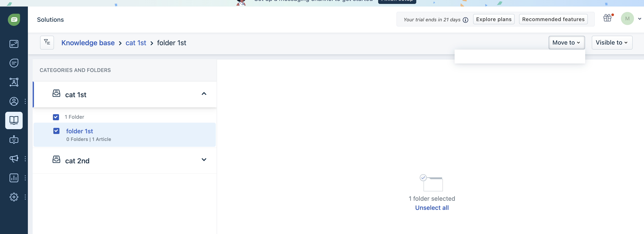The width and height of the screenshot is (644, 234).
Task: Open the Visible to dropdown
Action: [612, 43]
